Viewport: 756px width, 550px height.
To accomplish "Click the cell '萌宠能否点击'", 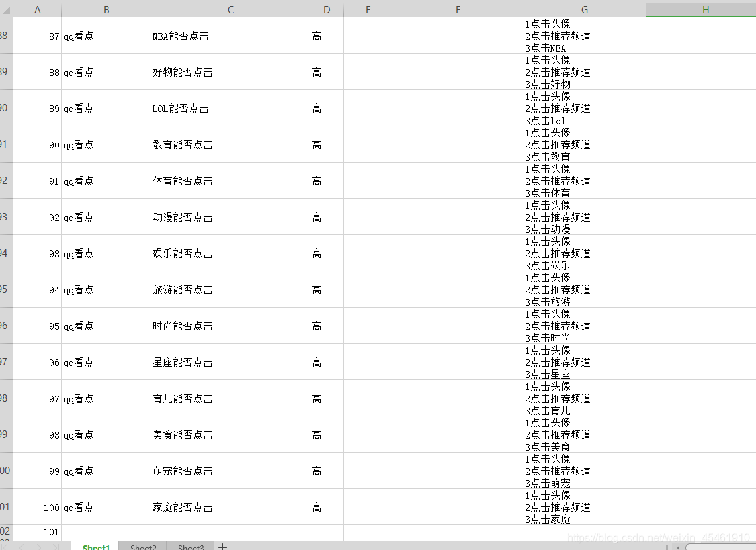I will (230, 471).
